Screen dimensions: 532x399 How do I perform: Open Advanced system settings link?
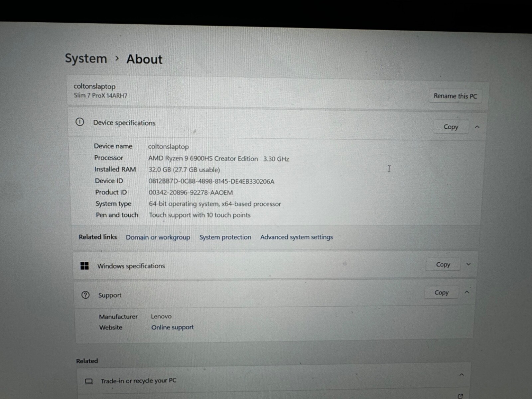[297, 237]
